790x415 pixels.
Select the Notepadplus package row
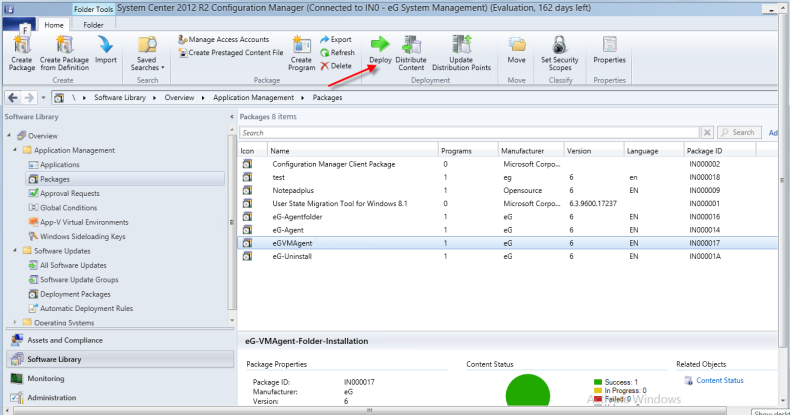click(x=508, y=190)
